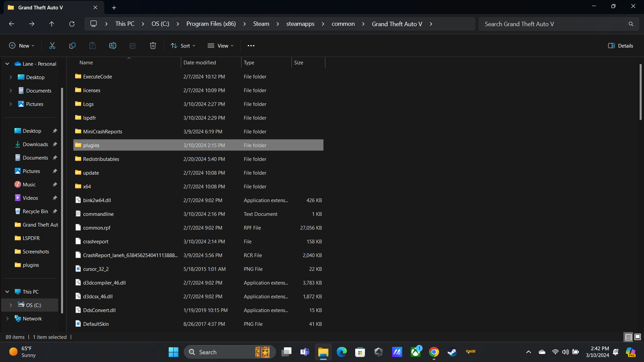Click the Delete trash icon

153,46
